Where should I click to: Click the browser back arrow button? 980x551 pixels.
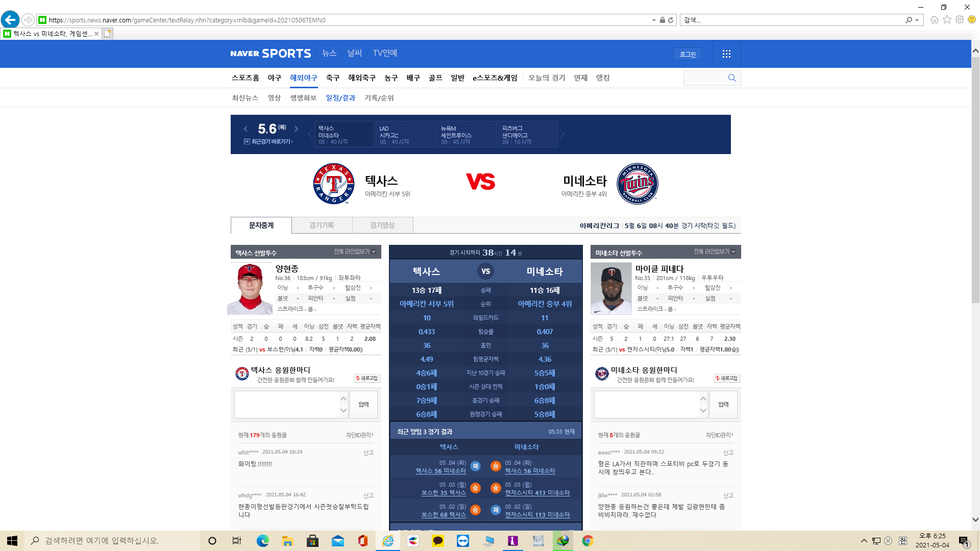coord(10,20)
